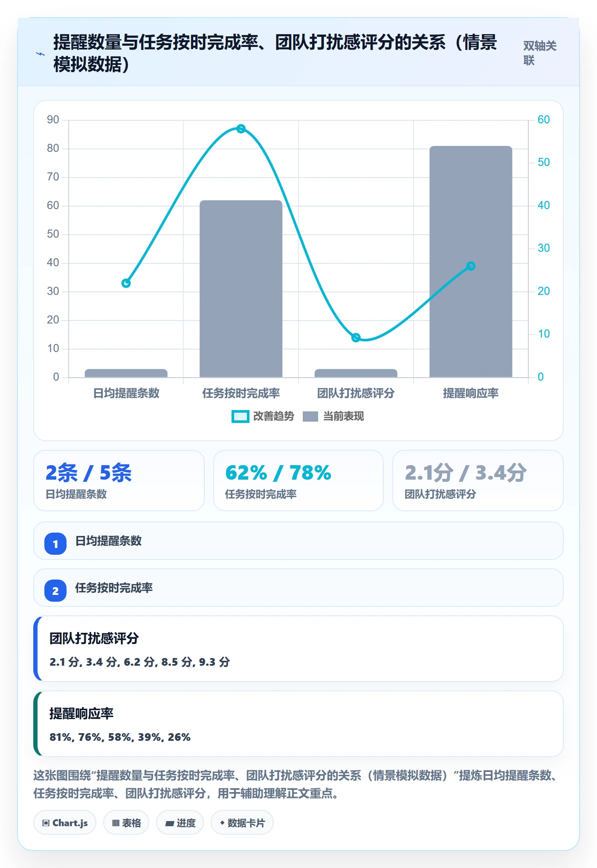Click the 进度 tag
Image resolution: width=597 pixels, height=868 pixels.
[x=180, y=823]
